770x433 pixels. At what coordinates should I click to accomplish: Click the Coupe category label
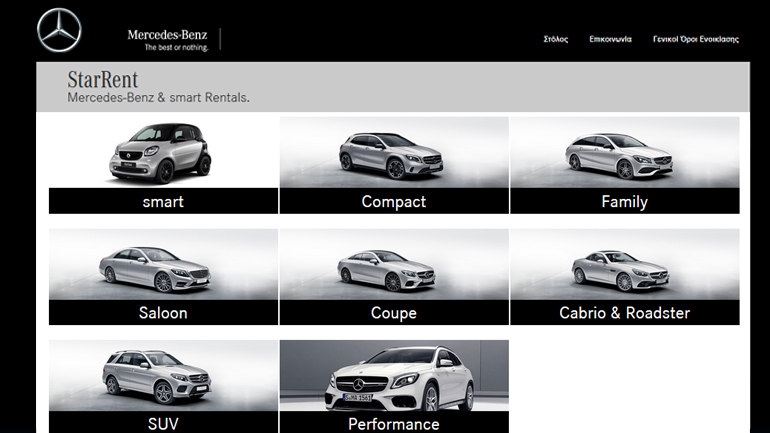394,312
